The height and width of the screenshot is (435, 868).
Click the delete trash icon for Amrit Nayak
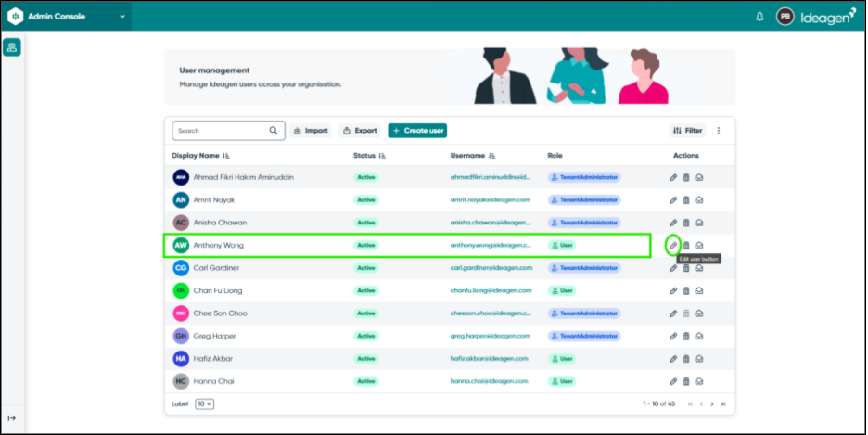point(686,200)
